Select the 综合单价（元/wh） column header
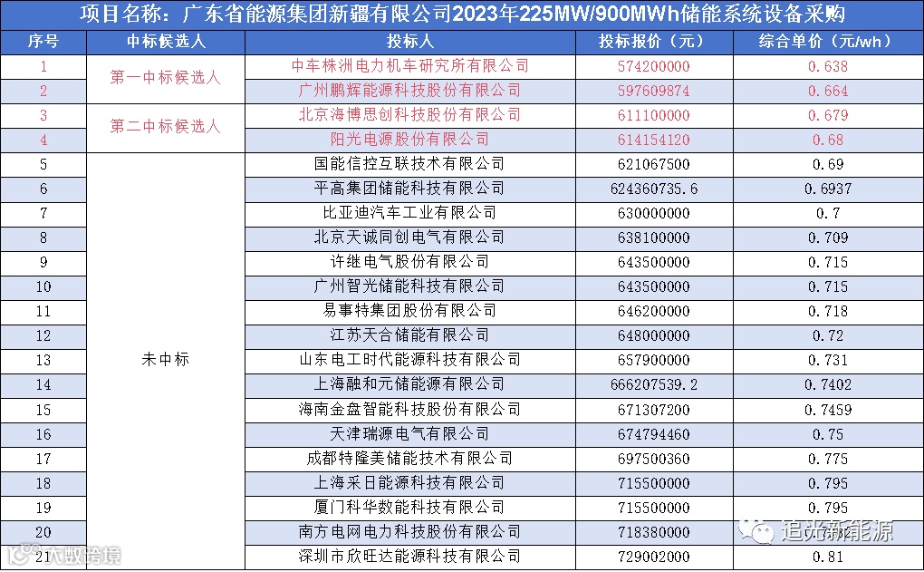 click(828, 42)
